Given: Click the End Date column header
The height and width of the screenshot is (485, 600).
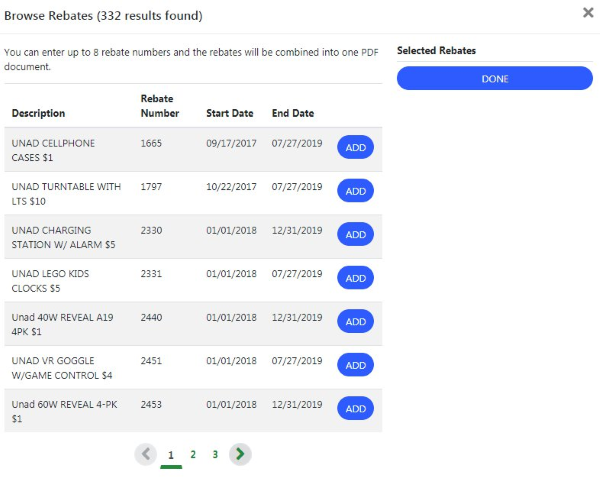Looking at the screenshot, I should (x=292, y=113).
